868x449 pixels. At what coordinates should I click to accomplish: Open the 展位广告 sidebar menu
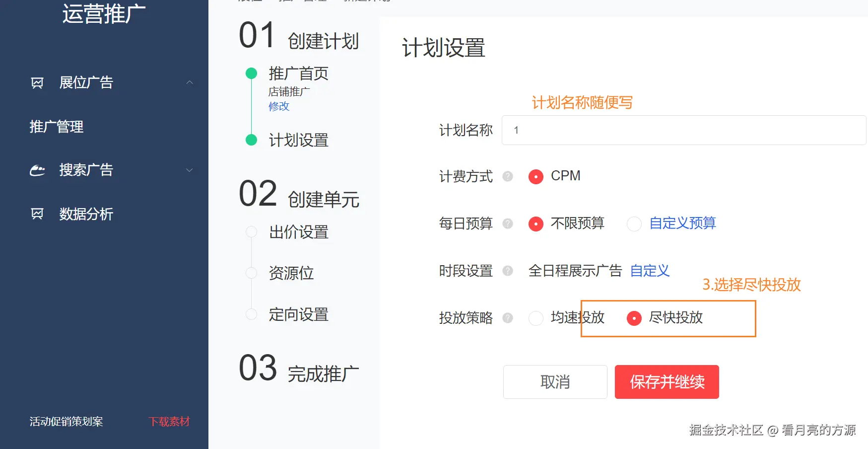[86, 82]
